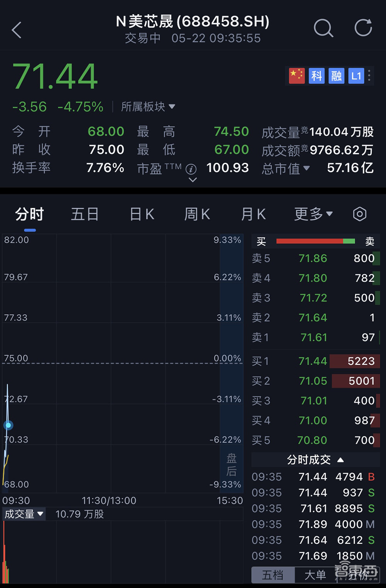Switch to the 五日 five-day chart tab
The height and width of the screenshot is (588, 386).
point(85,214)
